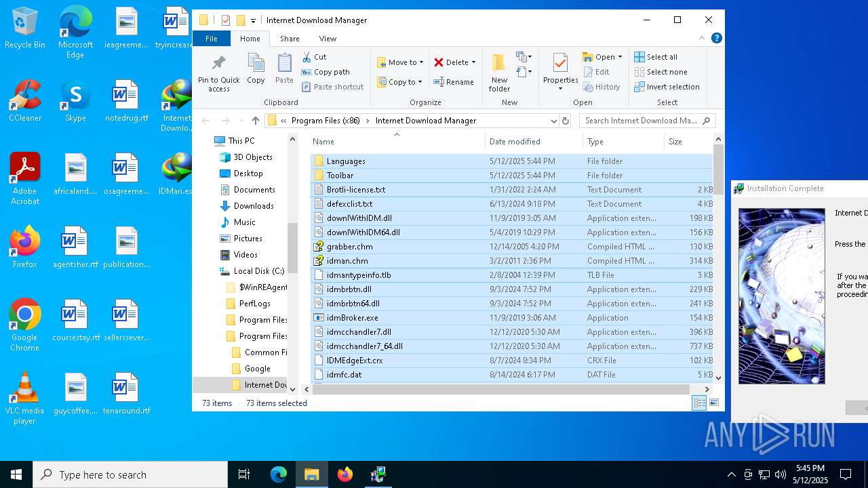Image resolution: width=868 pixels, height=488 pixels.
Task: Select the Languages folder row
Action: (x=512, y=161)
